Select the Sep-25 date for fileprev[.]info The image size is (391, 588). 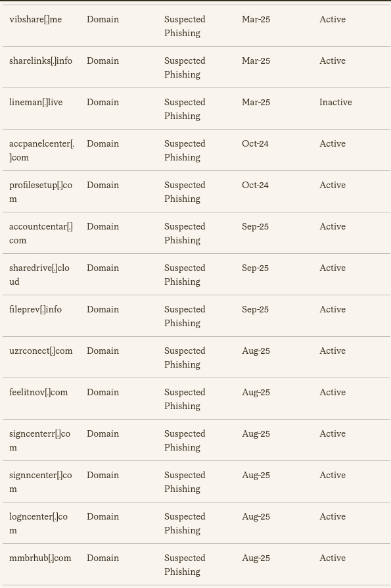[x=255, y=309]
